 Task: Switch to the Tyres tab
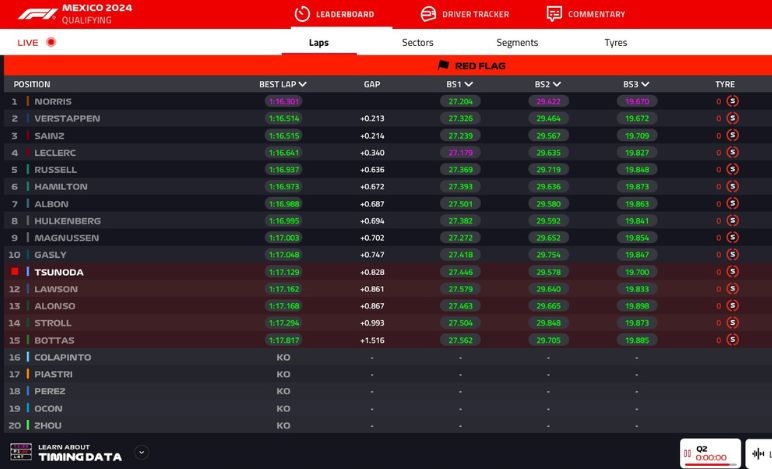(x=616, y=43)
